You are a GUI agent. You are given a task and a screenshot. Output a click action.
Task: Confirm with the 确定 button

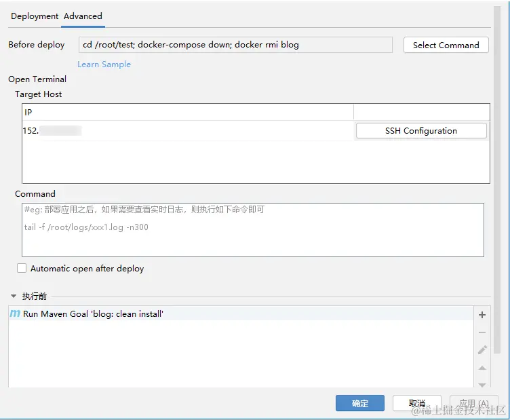[x=360, y=404]
